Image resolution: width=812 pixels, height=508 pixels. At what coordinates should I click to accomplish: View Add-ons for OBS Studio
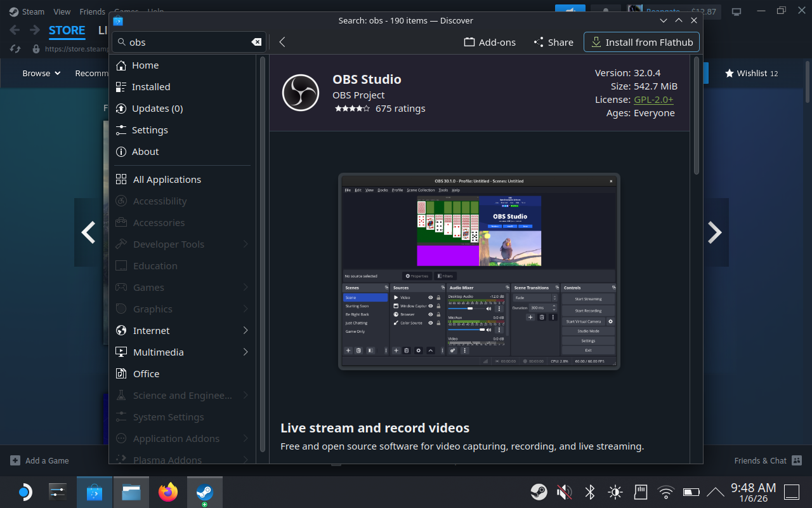[490, 42]
